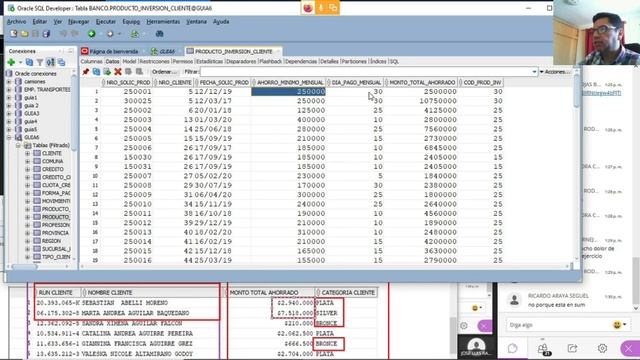Click the MONTO_TOTAL_AHORRADO column header

click(x=422, y=82)
